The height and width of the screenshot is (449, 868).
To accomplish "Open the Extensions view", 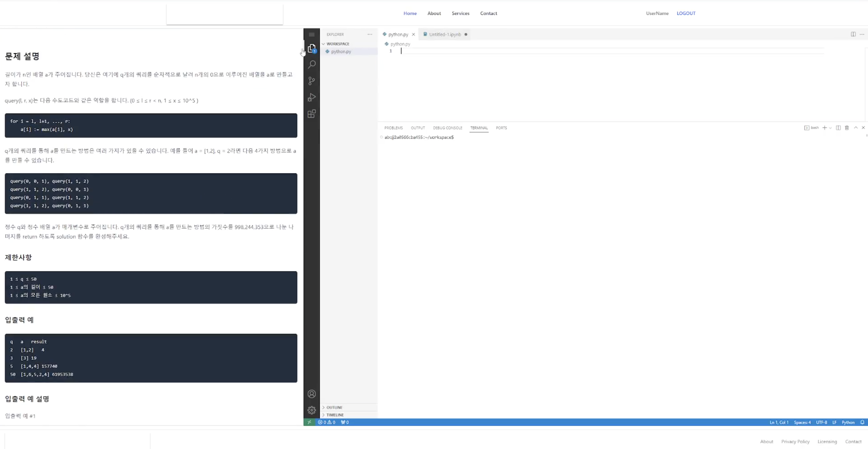I will pyautogui.click(x=311, y=114).
